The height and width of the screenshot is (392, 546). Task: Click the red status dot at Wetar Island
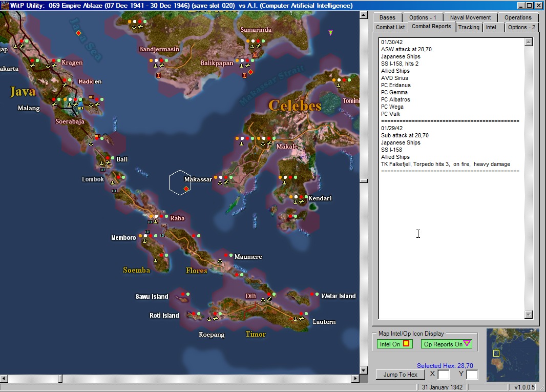pos(311,295)
